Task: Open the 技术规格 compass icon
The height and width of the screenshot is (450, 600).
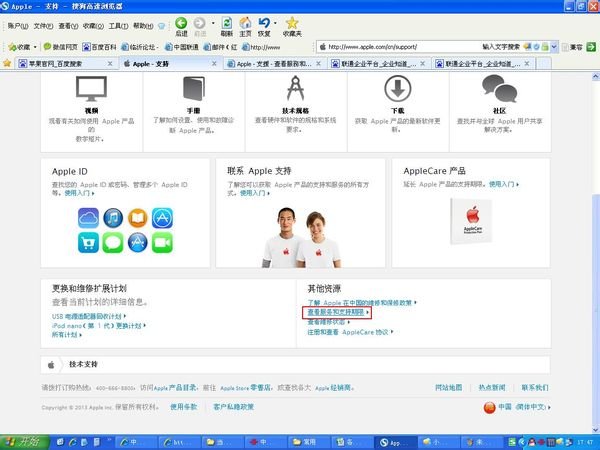Action: pos(295,88)
